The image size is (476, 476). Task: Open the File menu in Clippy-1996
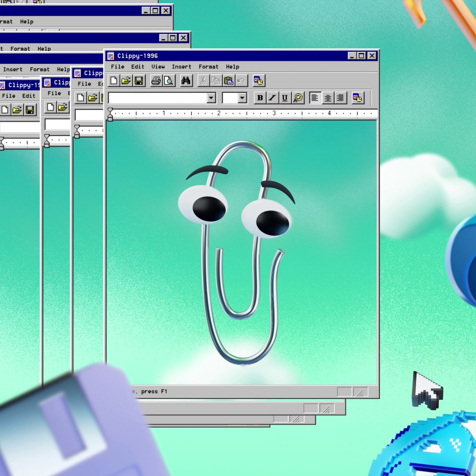118,67
